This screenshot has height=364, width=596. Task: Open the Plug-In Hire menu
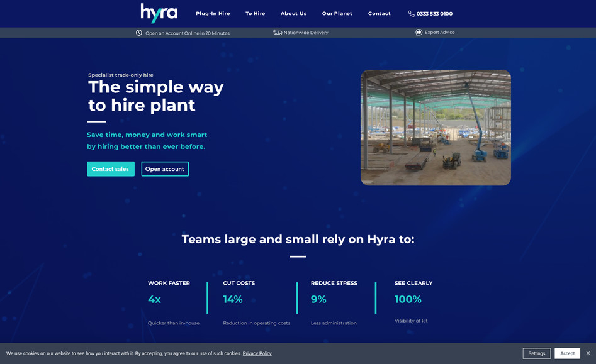pyautogui.click(x=212, y=13)
